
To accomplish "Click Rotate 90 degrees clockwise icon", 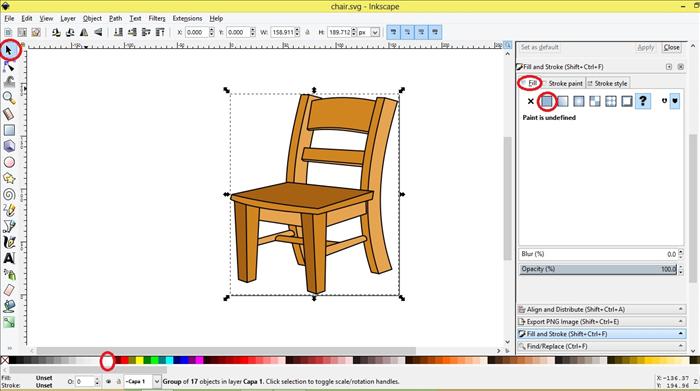I will 70,32.
